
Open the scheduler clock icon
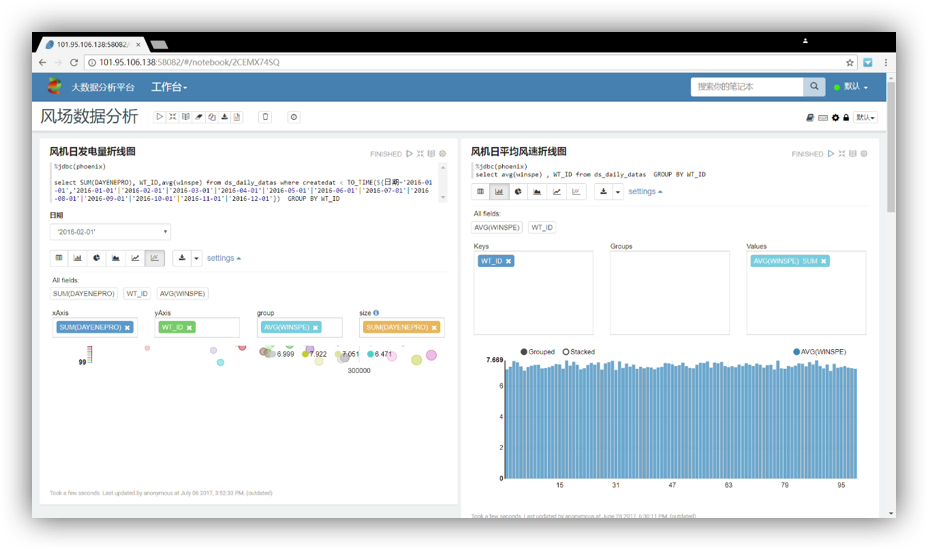294,117
